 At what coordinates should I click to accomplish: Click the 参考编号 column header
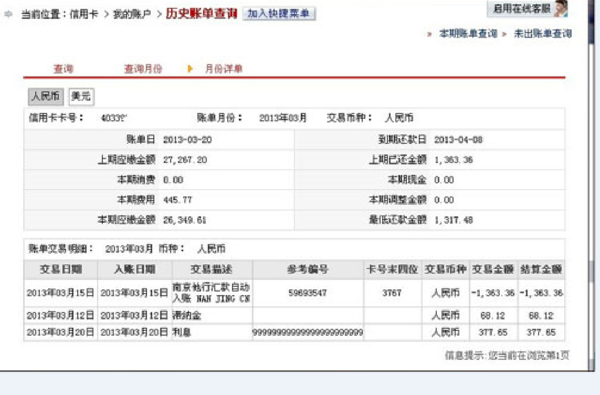point(308,269)
